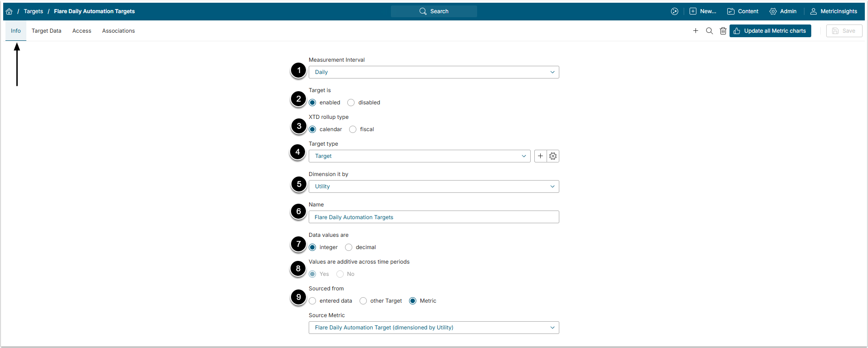The image size is (868, 348).
Task: Click the trash delete icon
Action: click(723, 31)
